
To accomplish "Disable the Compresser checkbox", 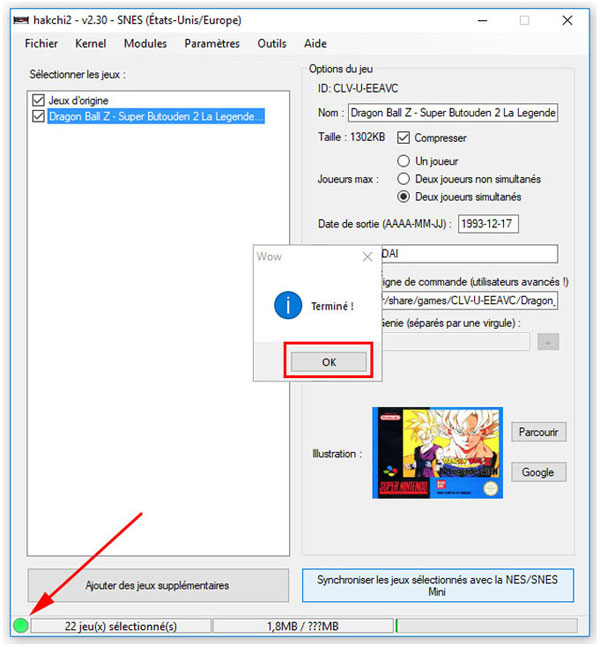I will [x=404, y=138].
